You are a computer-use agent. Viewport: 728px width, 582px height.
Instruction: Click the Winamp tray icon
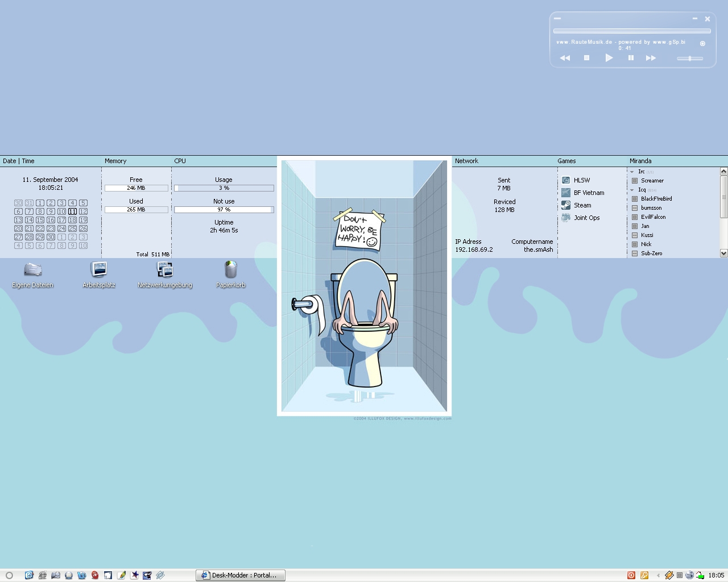click(669, 575)
